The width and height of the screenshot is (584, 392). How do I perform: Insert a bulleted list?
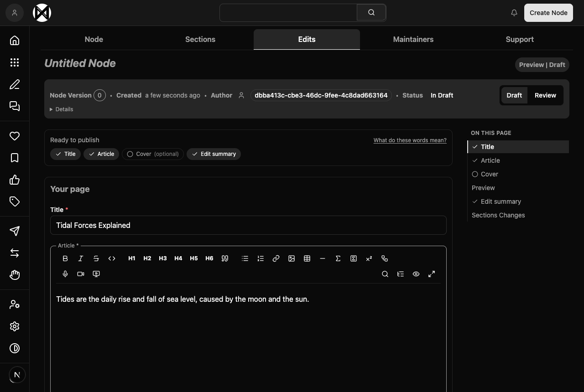(245, 258)
